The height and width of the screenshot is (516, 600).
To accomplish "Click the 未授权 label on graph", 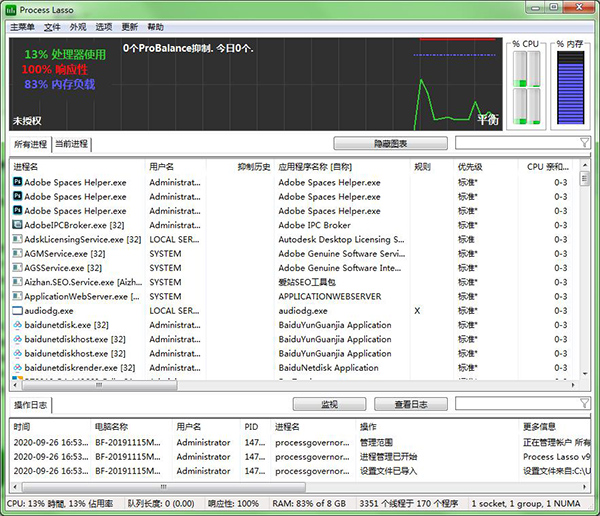I will pyautogui.click(x=27, y=121).
